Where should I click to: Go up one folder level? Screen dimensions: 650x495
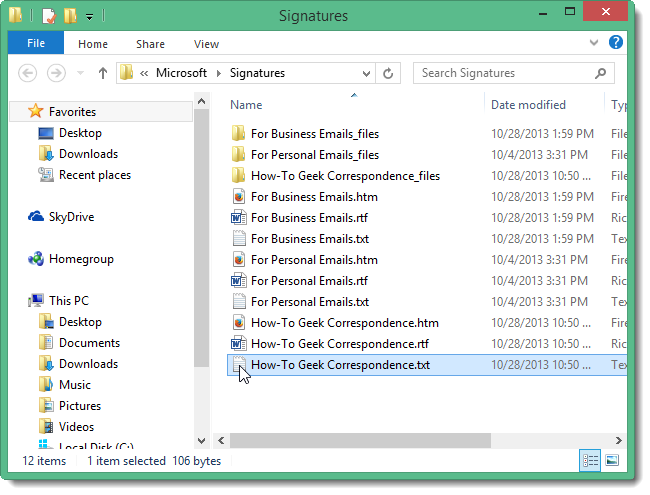click(x=103, y=73)
